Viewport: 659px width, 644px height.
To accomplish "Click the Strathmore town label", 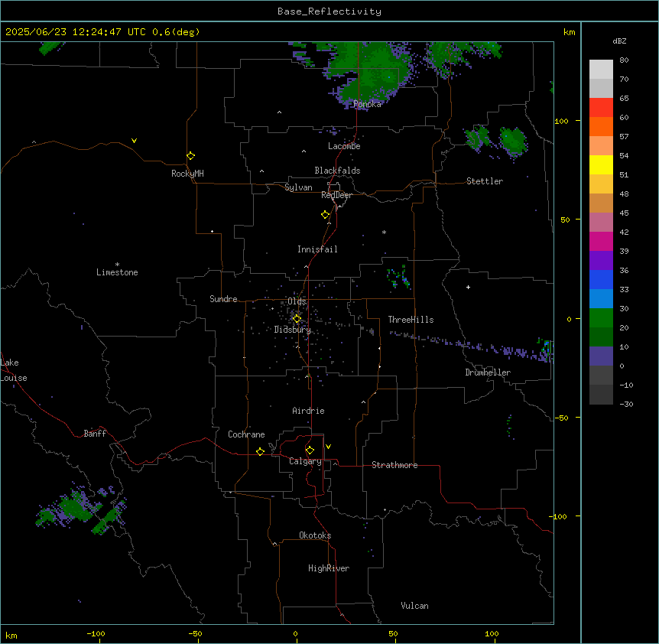I will 394,465.
